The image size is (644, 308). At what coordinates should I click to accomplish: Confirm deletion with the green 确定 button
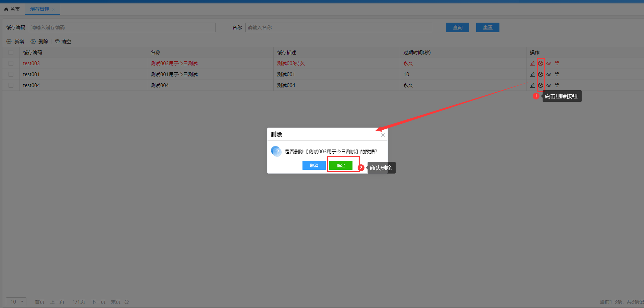tap(340, 166)
